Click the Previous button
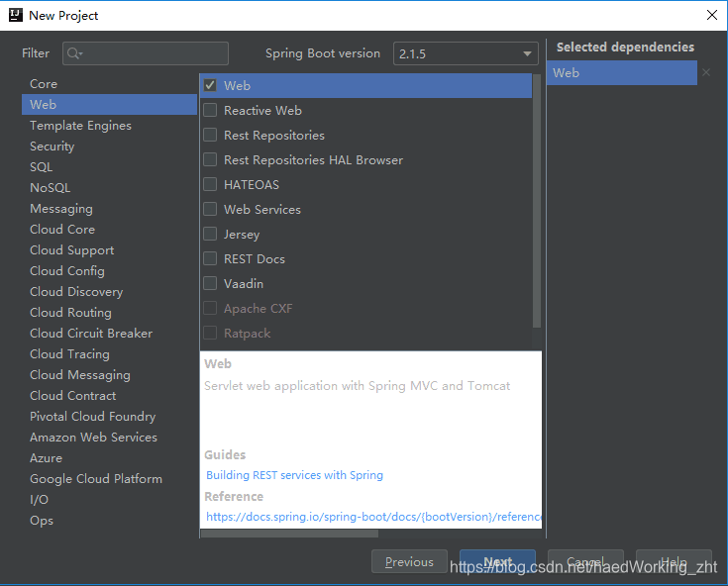Screen dimensions: 728x586 tap(409, 562)
